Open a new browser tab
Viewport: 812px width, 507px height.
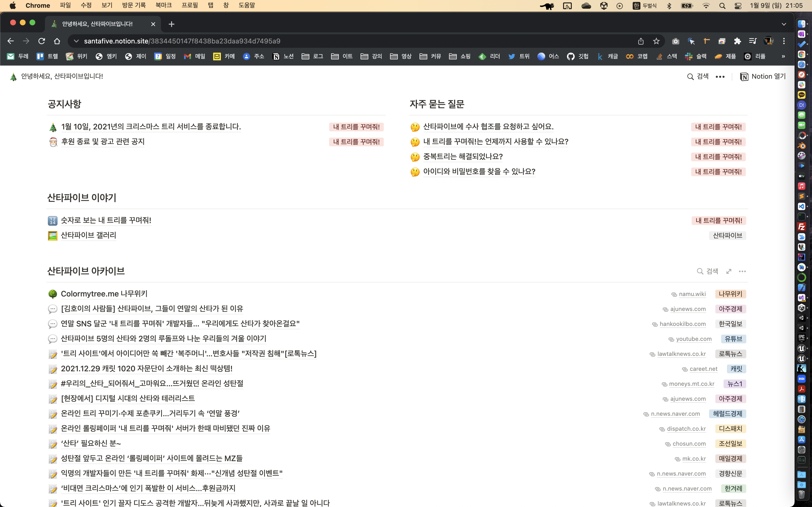(171, 24)
